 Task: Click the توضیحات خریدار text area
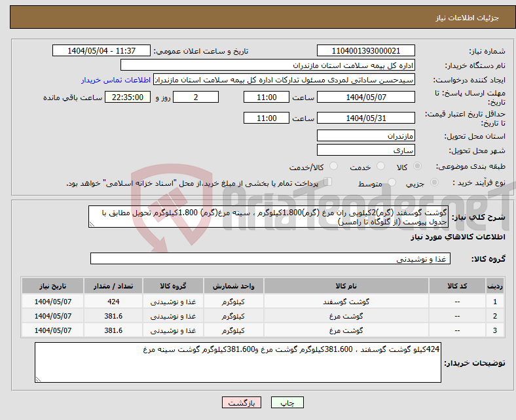238,362
